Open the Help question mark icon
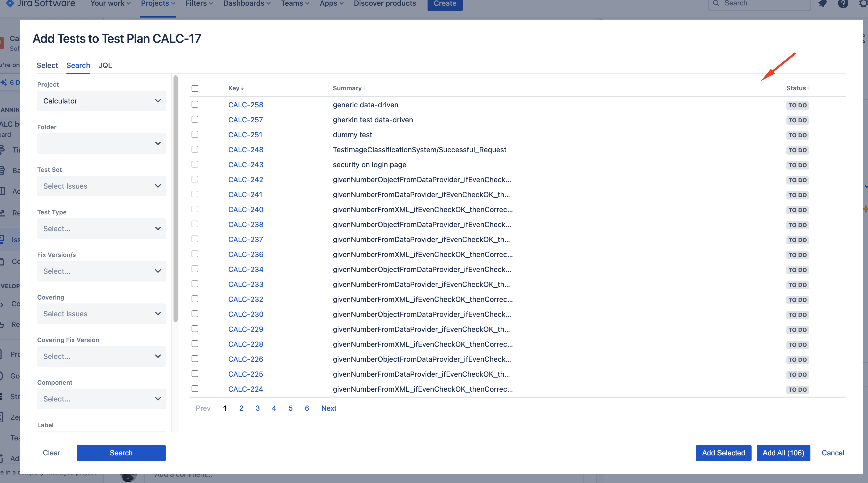Viewport: 868px width, 483px height. click(843, 4)
